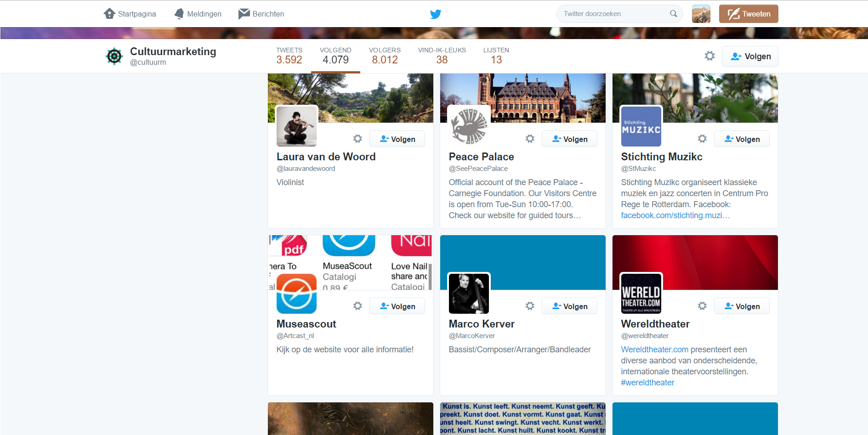Image resolution: width=868 pixels, height=435 pixels.
Task: Click the @StMuzikc handle
Action: pyautogui.click(x=638, y=169)
